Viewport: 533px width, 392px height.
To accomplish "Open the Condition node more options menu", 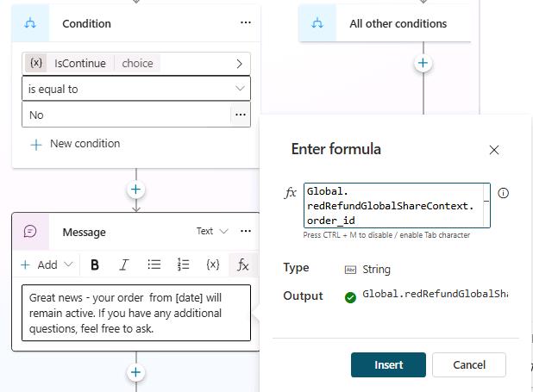I will (x=246, y=22).
